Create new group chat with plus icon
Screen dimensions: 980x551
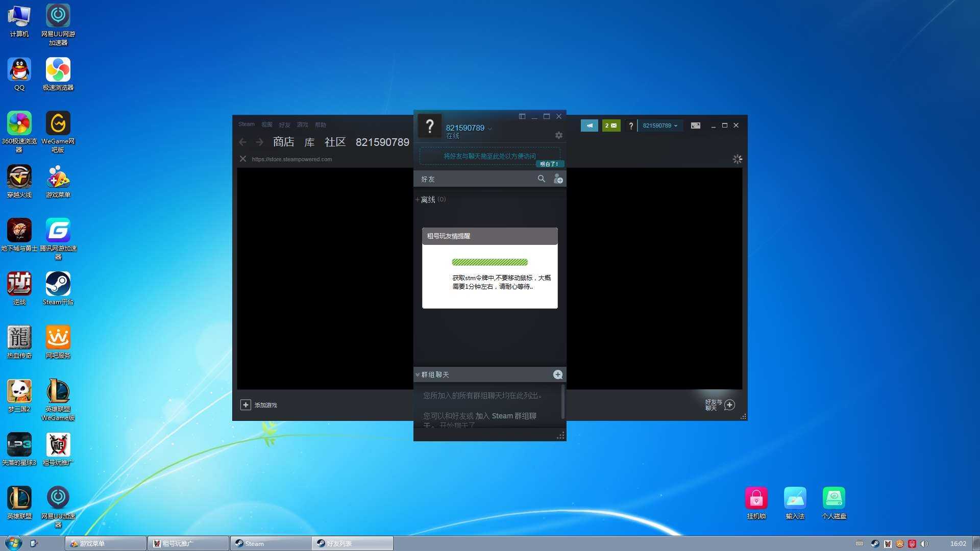tap(558, 374)
